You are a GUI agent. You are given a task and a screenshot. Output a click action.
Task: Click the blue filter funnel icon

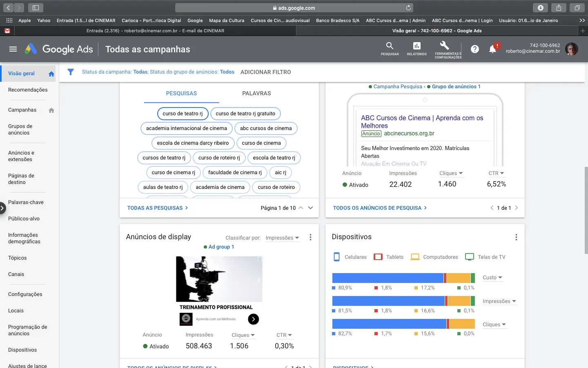[x=71, y=72]
